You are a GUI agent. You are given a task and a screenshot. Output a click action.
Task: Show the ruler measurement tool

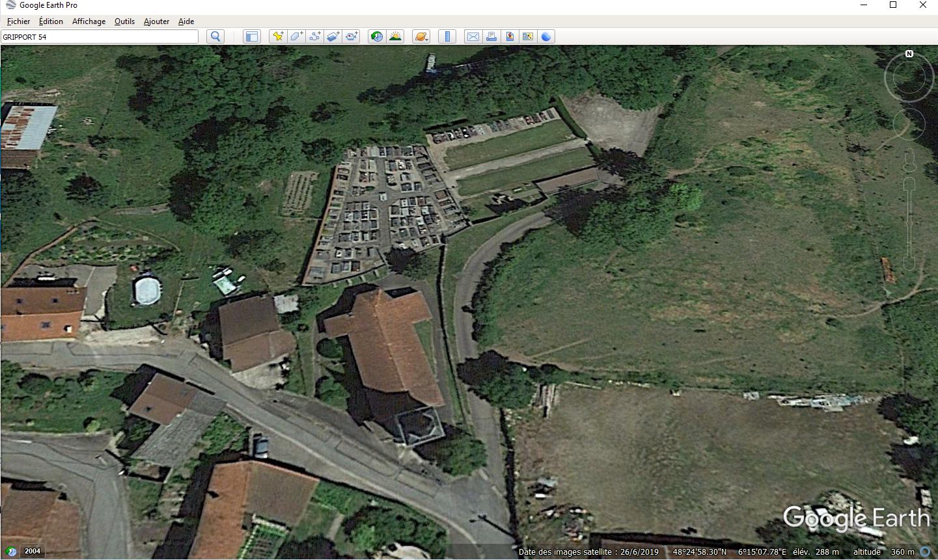click(447, 36)
